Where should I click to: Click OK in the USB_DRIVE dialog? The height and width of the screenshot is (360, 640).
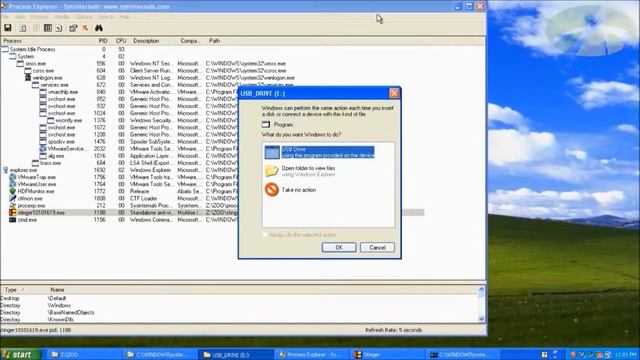click(339, 247)
